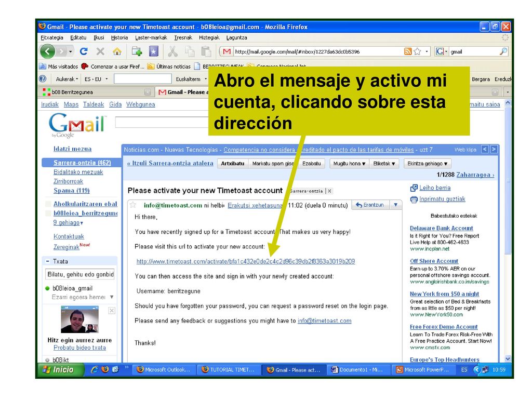
Task: Open Kontaktuak link
Action: point(69,236)
